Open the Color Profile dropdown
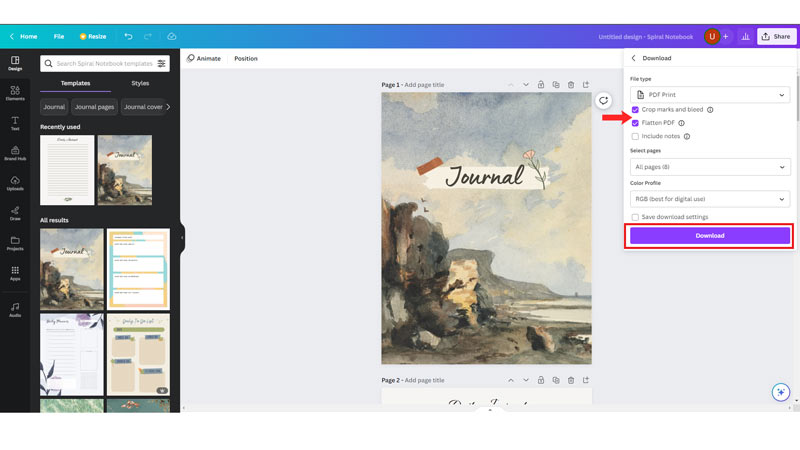Viewport: 800px width, 450px height. tap(710, 199)
